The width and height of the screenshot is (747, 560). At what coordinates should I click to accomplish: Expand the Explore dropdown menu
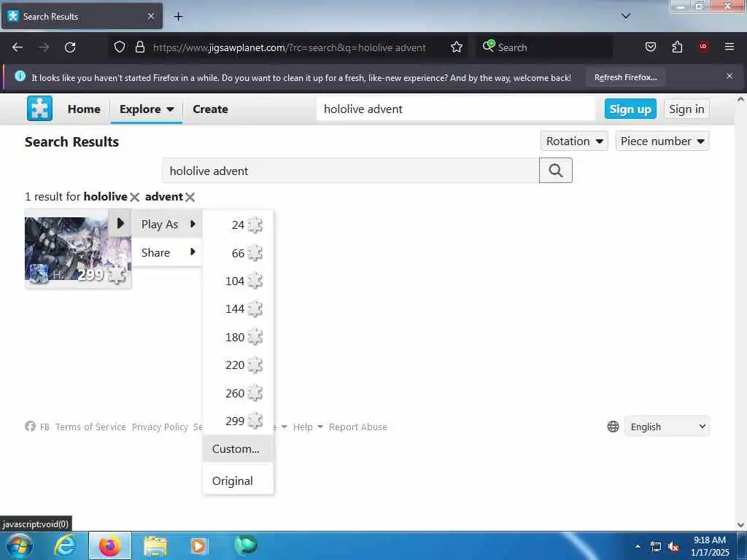(x=146, y=109)
